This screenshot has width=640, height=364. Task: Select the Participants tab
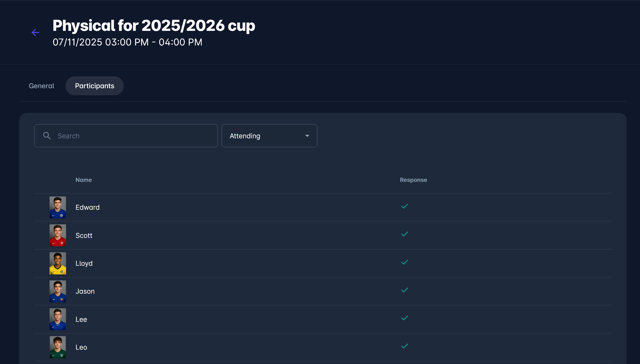tap(94, 86)
